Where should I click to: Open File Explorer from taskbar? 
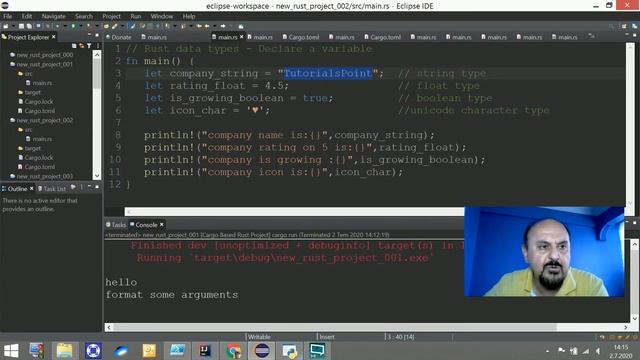point(64,351)
